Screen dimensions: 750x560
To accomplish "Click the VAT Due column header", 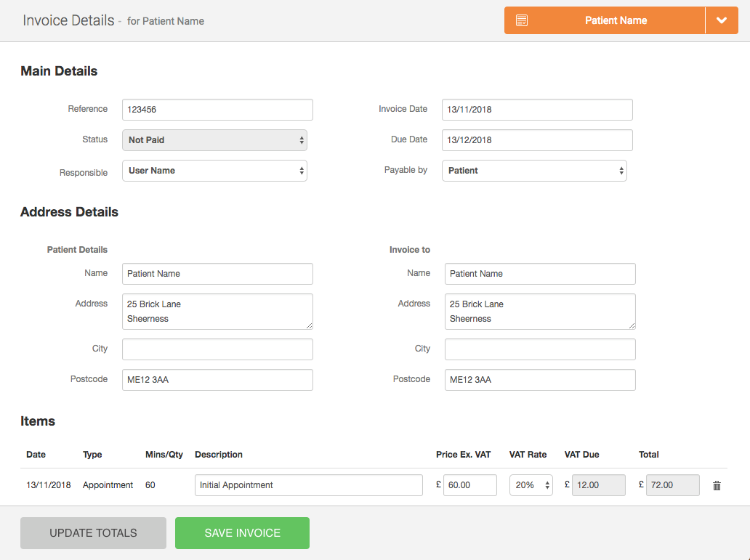I will point(581,454).
